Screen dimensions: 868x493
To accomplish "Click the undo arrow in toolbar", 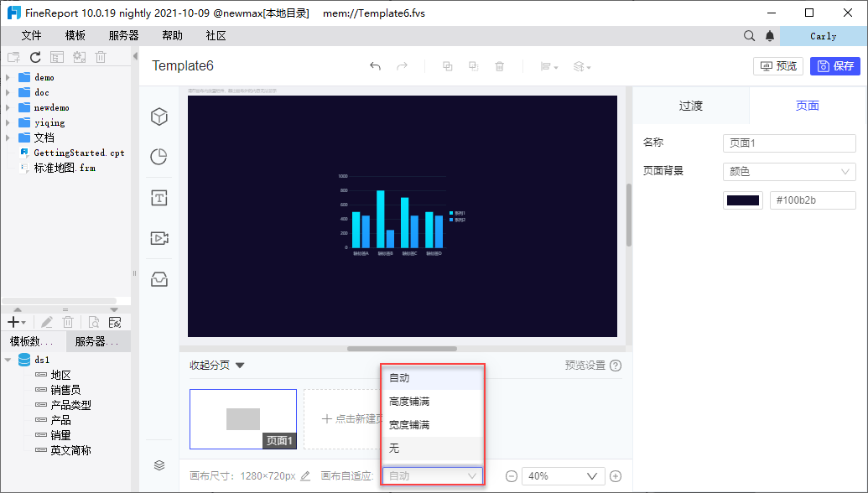I will click(x=376, y=66).
